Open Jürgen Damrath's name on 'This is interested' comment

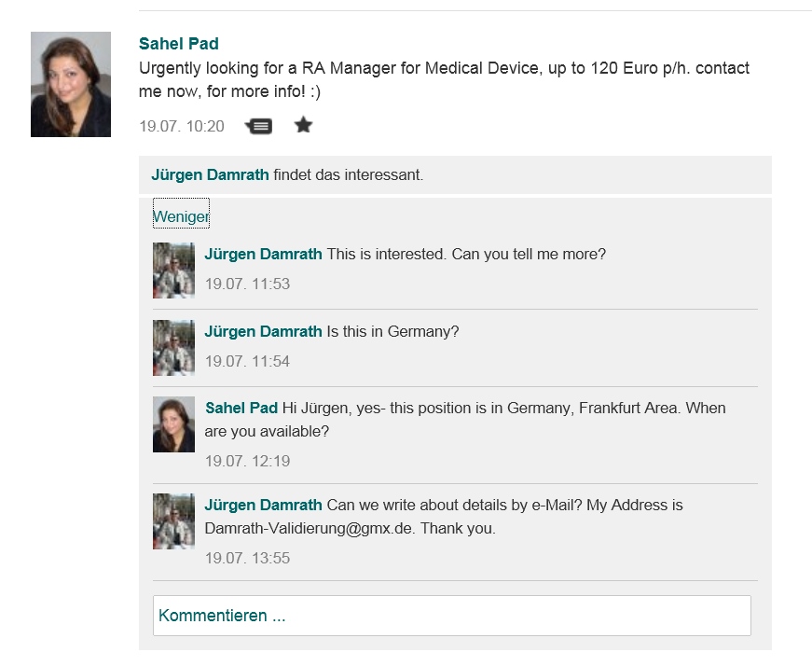263,254
